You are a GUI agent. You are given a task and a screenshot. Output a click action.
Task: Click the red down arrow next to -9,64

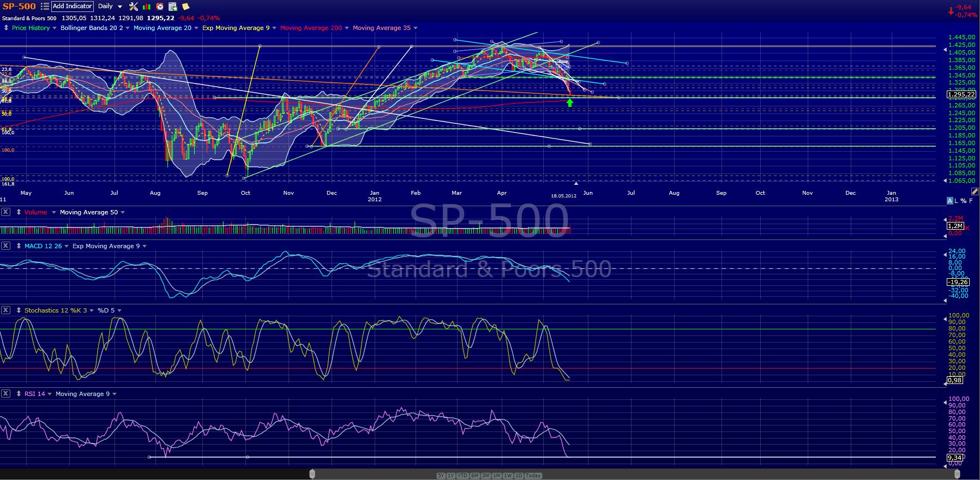click(x=951, y=11)
